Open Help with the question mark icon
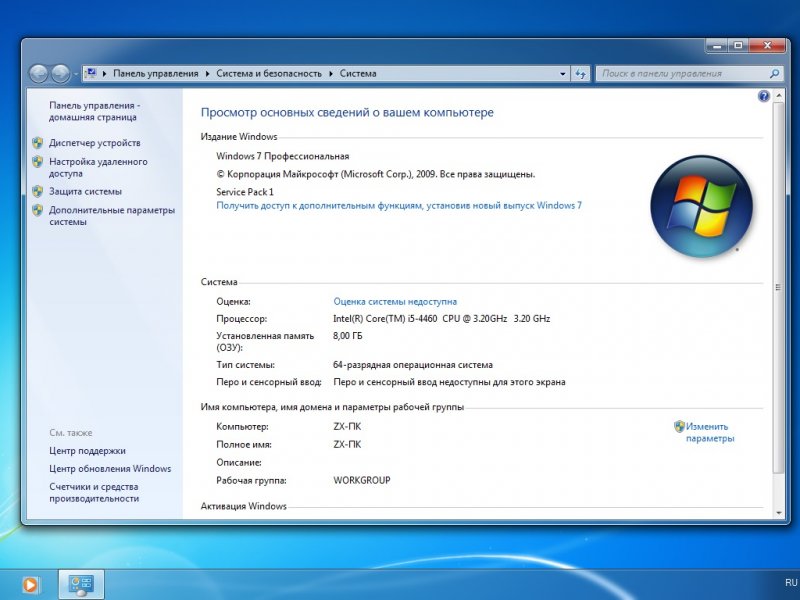The height and width of the screenshot is (600, 800). tap(763, 96)
